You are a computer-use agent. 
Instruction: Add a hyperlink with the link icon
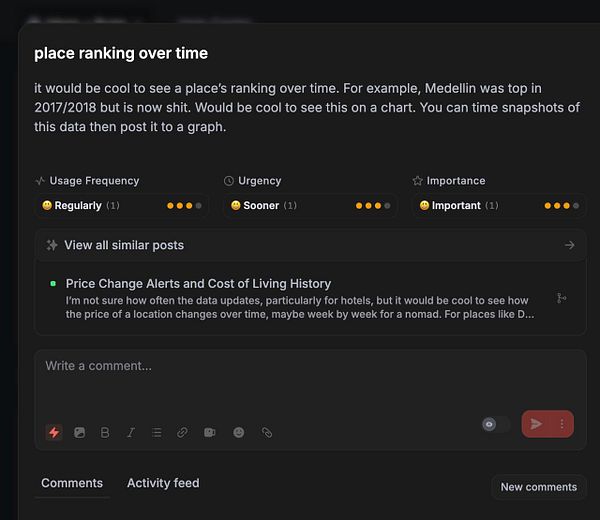pyautogui.click(x=182, y=432)
